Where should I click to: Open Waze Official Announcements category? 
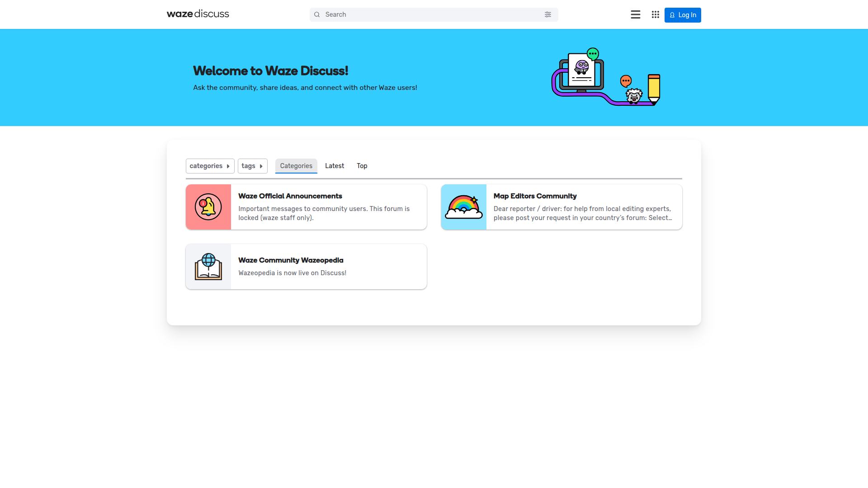(290, 196)
